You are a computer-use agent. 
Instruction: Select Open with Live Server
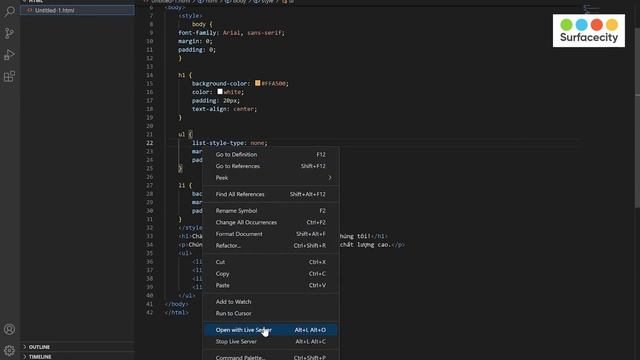(x=271, y=330)
